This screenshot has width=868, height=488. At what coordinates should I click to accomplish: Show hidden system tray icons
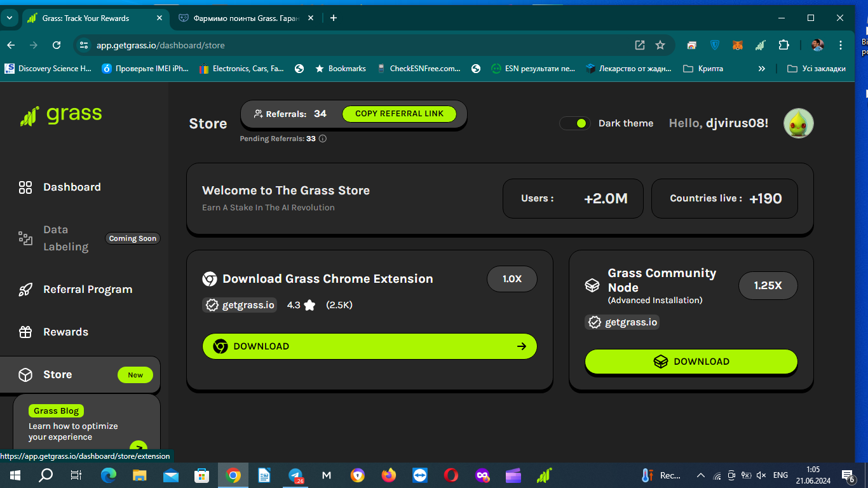point(701,475)
